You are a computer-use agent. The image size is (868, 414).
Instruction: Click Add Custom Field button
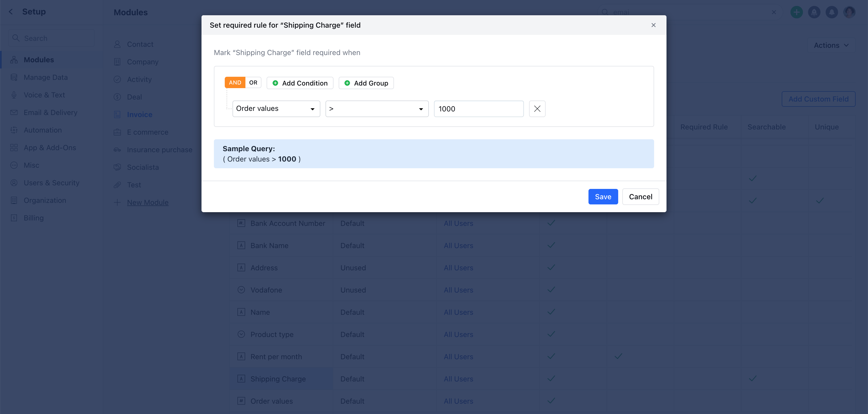coord(818,99)
